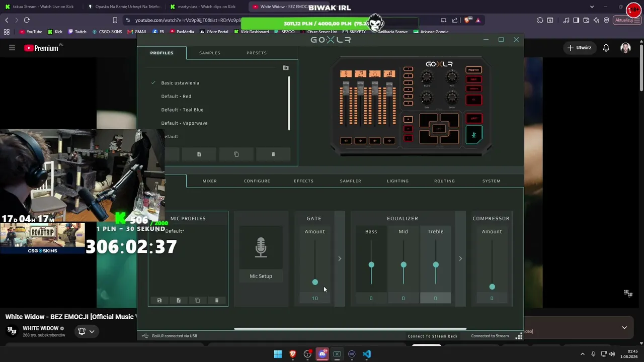The image size is (644, 362).
Task: Open YouTube notifications bell
Action: [x=606, y=48]
